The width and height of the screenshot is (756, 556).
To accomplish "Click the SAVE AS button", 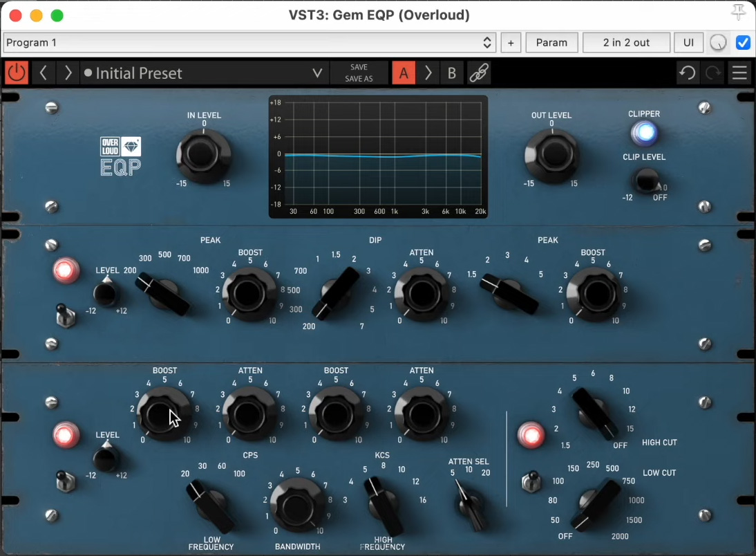I will [359, 77].
